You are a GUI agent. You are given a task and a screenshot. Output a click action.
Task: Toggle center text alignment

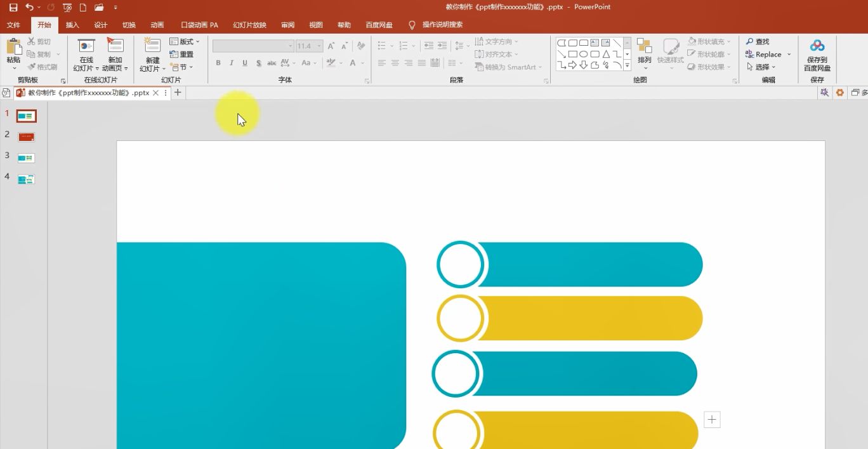[395, 63]
